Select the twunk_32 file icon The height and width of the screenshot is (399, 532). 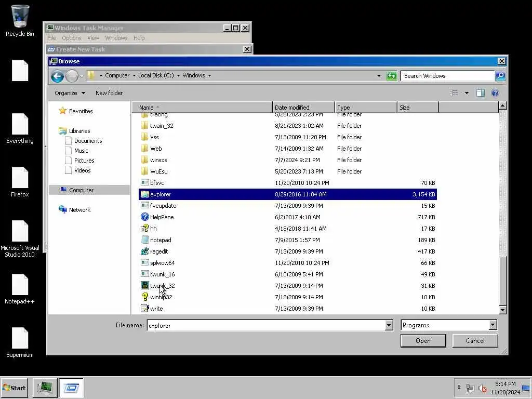point(145,285)
